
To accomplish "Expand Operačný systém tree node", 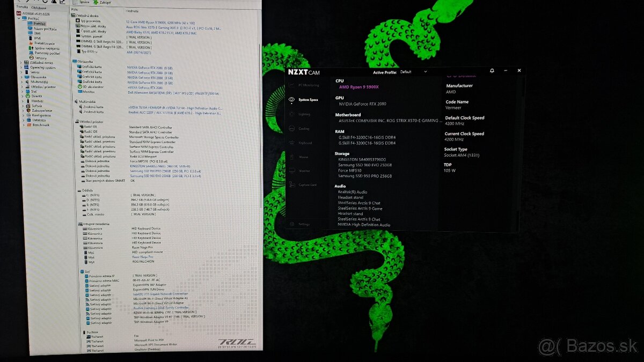I will [21, 67].
